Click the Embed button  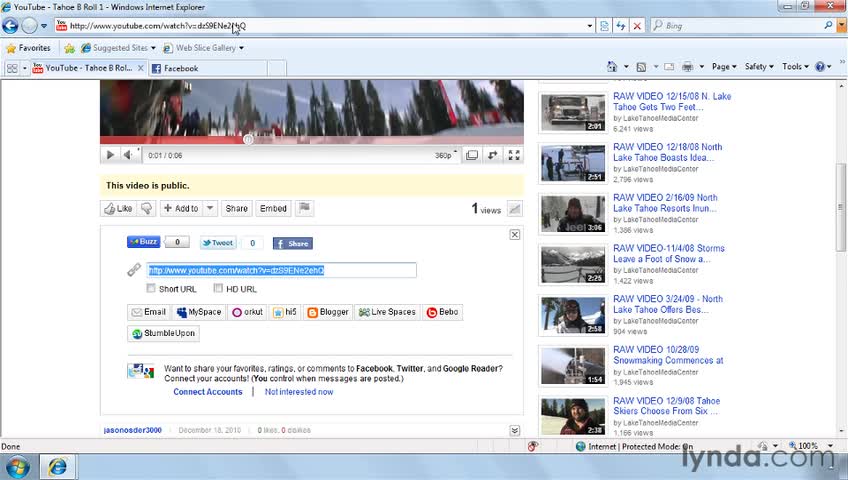273,208
